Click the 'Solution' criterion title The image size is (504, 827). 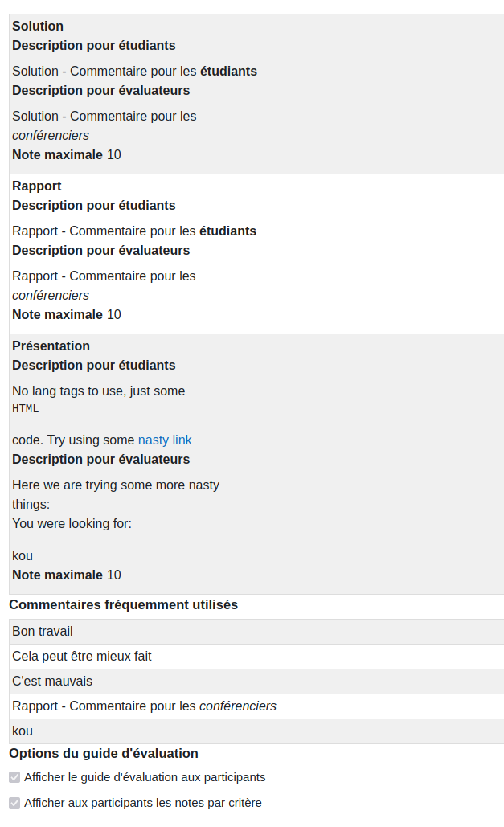click(38, 26)
